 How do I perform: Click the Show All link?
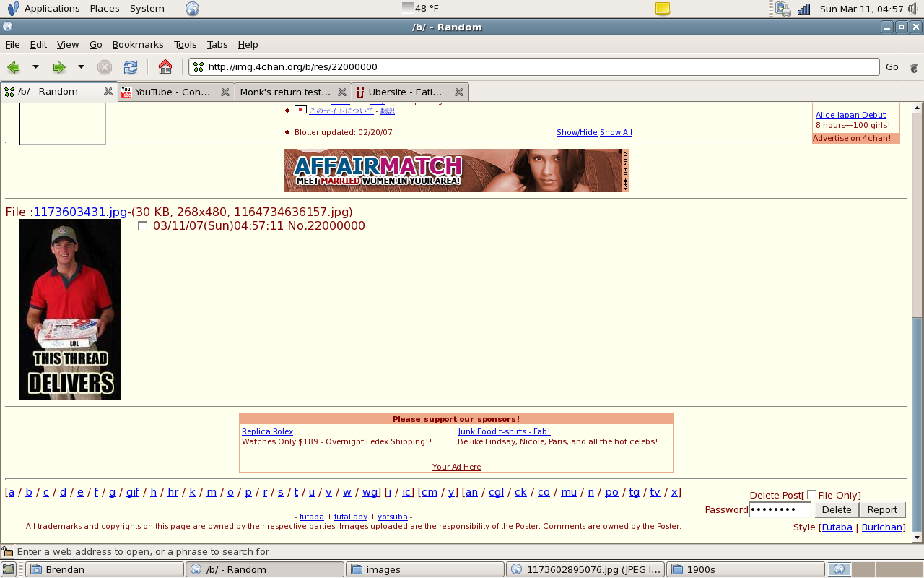pos(616,132)
